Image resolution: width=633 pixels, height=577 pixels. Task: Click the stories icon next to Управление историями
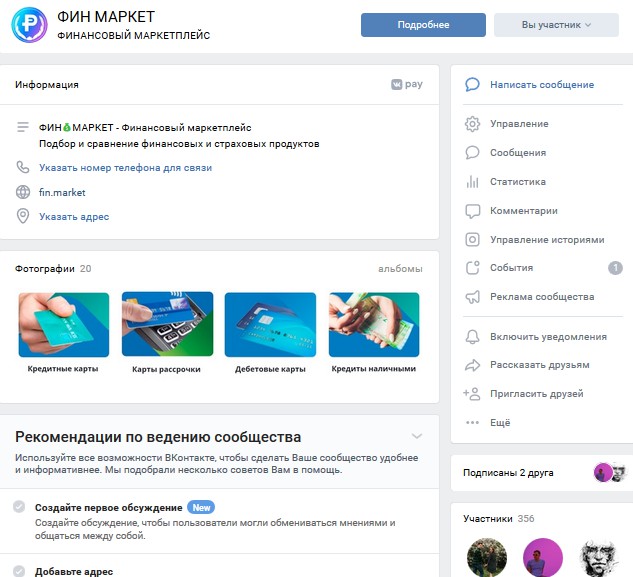click(x=472, y=239)
